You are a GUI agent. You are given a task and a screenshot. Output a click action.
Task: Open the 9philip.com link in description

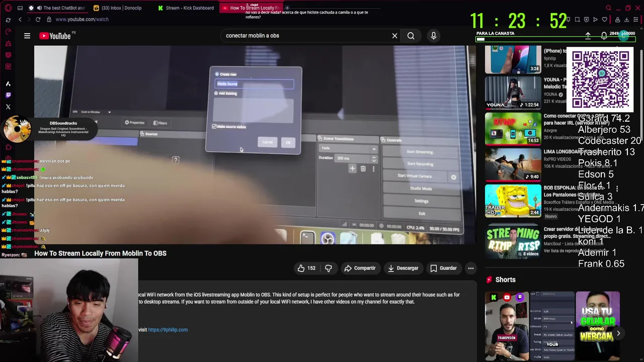[x=168, y=330]
